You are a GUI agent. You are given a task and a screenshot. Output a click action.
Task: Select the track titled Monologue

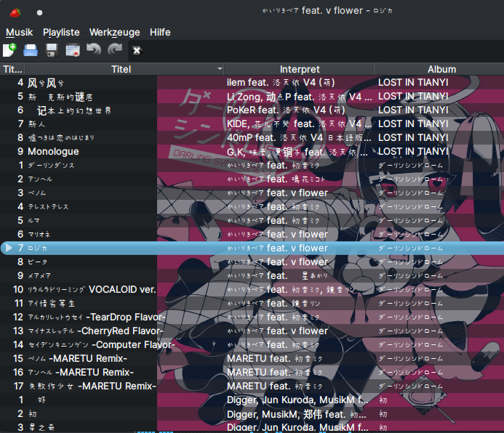click(53, 151)
